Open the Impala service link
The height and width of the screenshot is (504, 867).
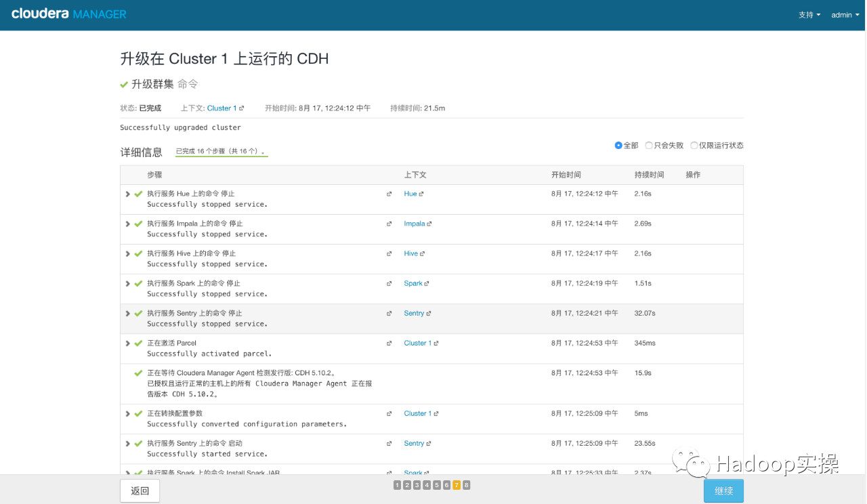click(415, 224)
